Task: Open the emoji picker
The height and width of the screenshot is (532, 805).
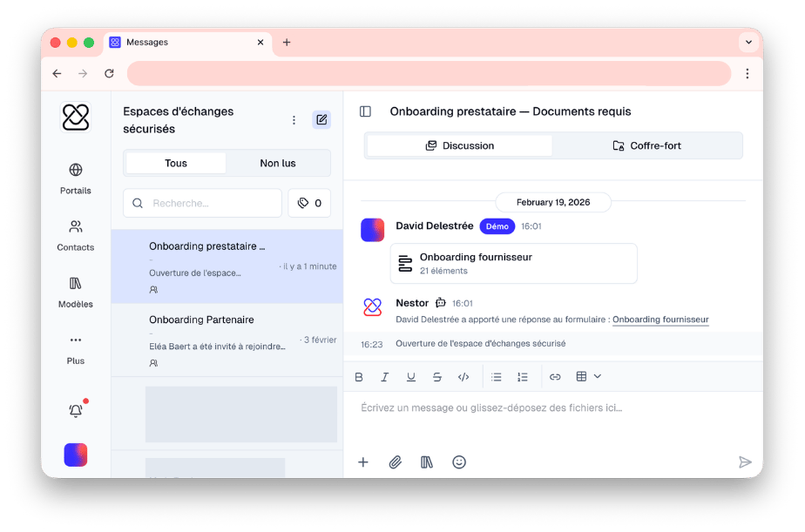Action: click(459, 462)
